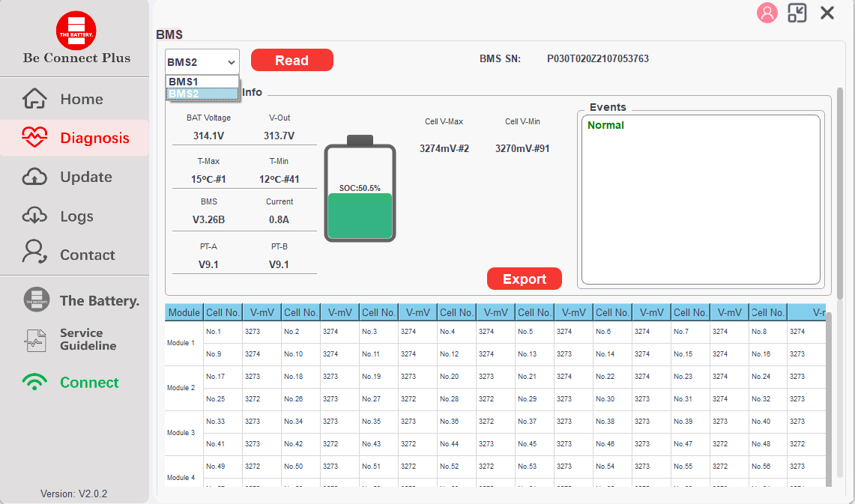Click the cell table vertical scrollbar

point(830,401)
